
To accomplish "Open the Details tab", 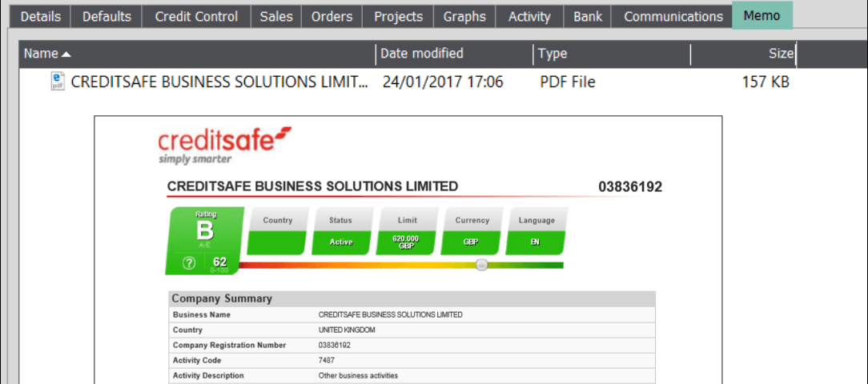I will tap(40, 17).
